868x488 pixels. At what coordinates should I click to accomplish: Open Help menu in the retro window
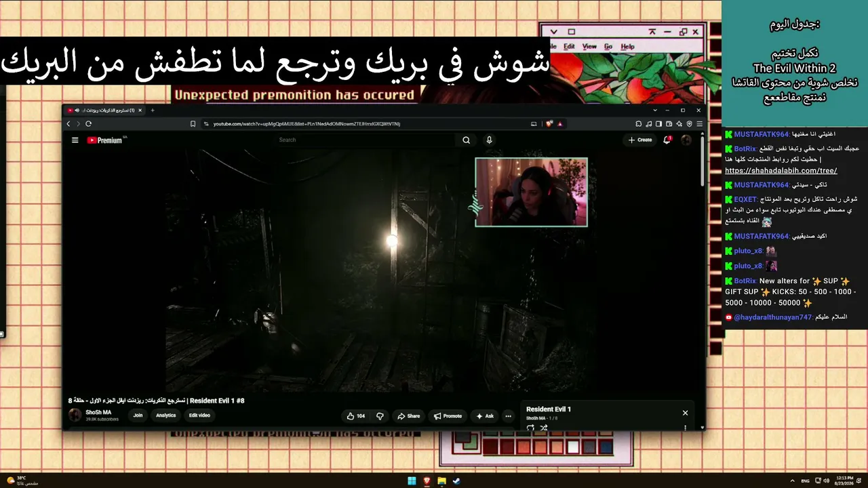click(628, 47)
